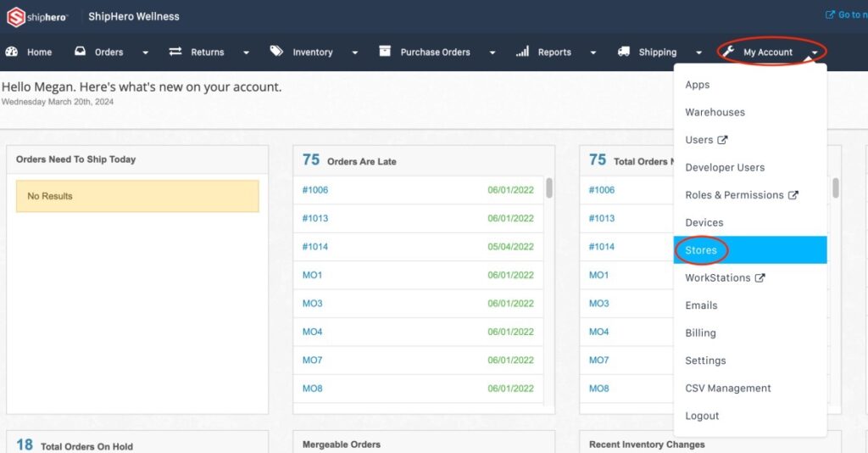
Task: Click the No Results notice box
Action: coord(137,196)
